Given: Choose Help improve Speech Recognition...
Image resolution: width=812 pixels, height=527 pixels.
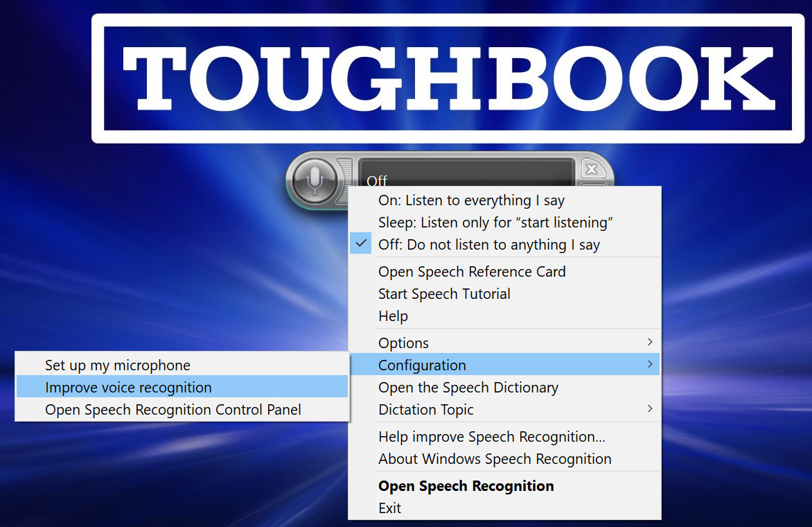Looking at the screenshot, I should point(504,437).
